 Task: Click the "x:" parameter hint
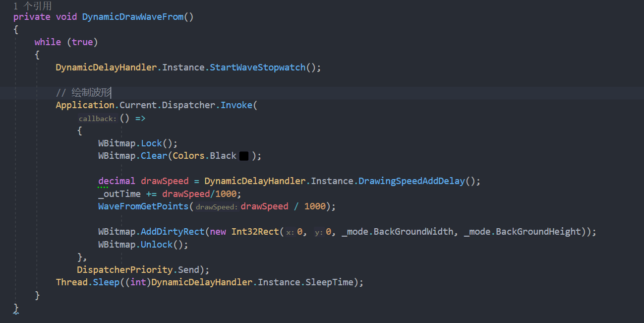tap(291, 232)
